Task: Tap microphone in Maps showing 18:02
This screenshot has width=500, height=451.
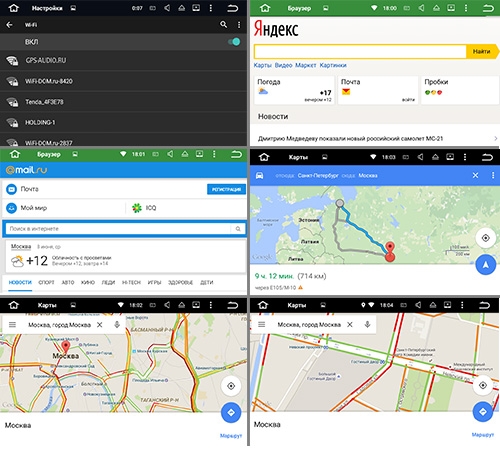Action: [117, 325]
